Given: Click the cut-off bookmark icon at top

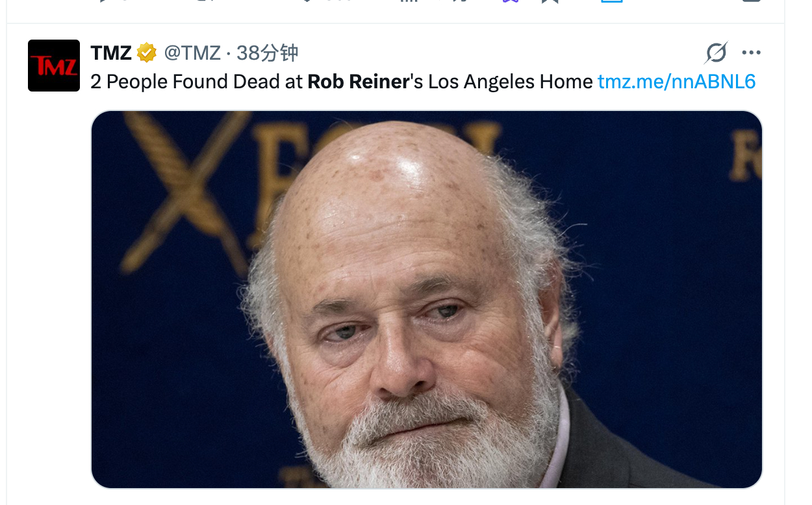Looking at the screenshot, I should click(x=550, y=1).
